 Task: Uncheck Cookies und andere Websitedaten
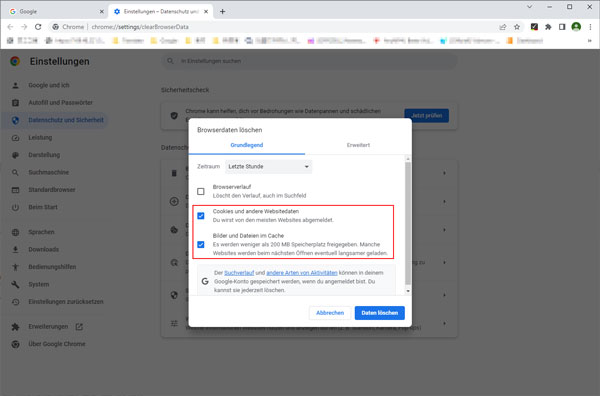[201, 216]
